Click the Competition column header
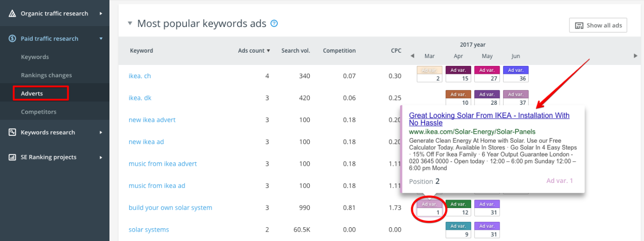The width and height of the screenshot is (644, 241). coord(339,51)
